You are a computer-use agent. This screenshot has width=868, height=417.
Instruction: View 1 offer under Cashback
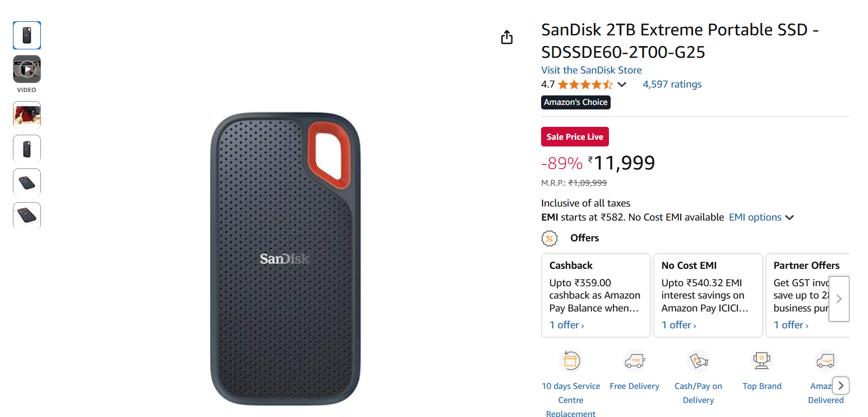point(566,325)
